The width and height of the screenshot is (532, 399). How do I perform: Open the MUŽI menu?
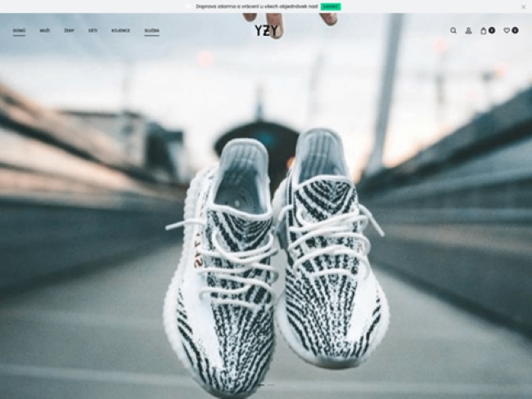point(45,30)
